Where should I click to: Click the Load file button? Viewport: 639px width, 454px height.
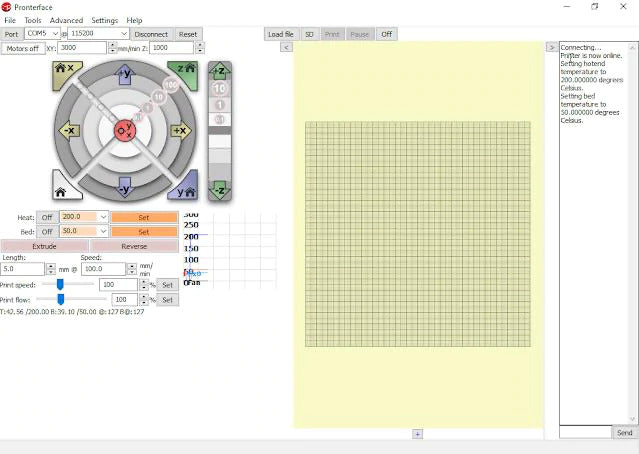(x=281, y=34)
